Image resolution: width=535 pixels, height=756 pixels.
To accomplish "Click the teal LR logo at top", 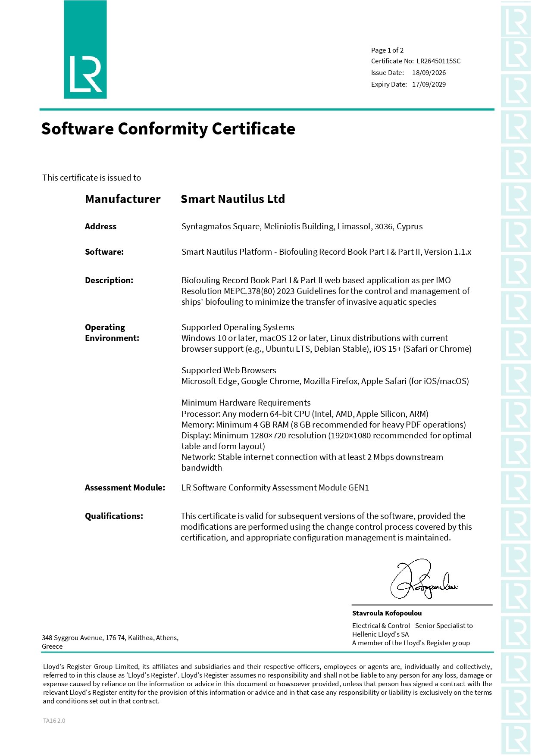I will point(85,50).
